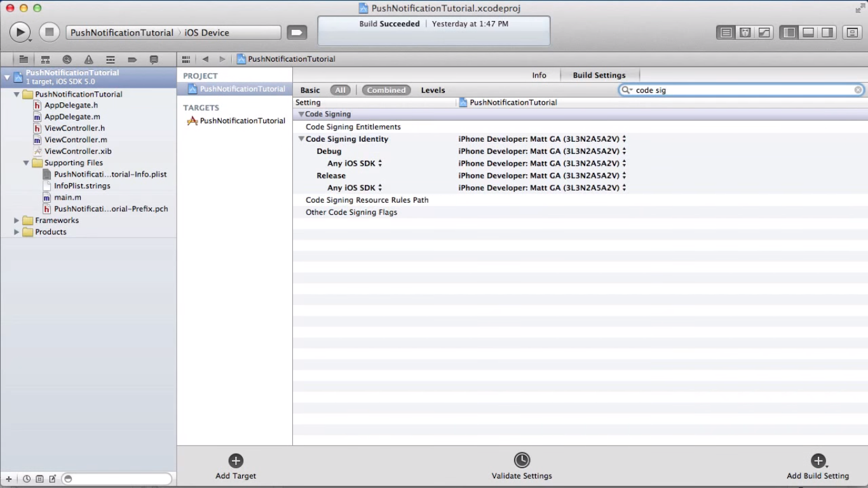Toggle the Utilities pane view button
Screen dimensions: 868x488
tap(827, 32)
